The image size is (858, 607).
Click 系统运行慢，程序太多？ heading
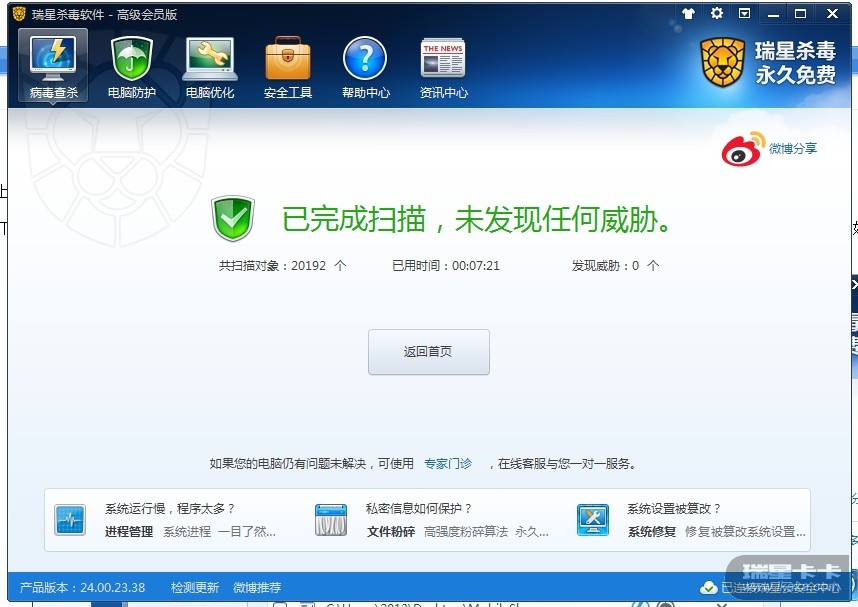(x=170, y=508)
